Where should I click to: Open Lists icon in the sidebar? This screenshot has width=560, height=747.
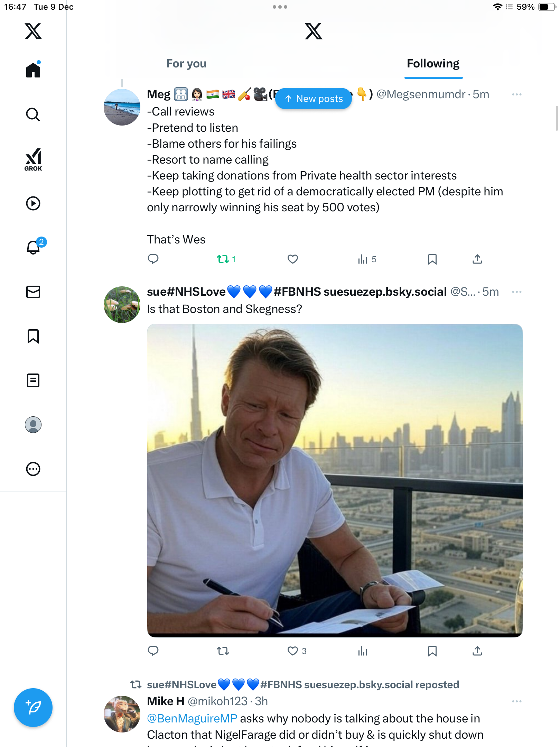click(33, 380)
